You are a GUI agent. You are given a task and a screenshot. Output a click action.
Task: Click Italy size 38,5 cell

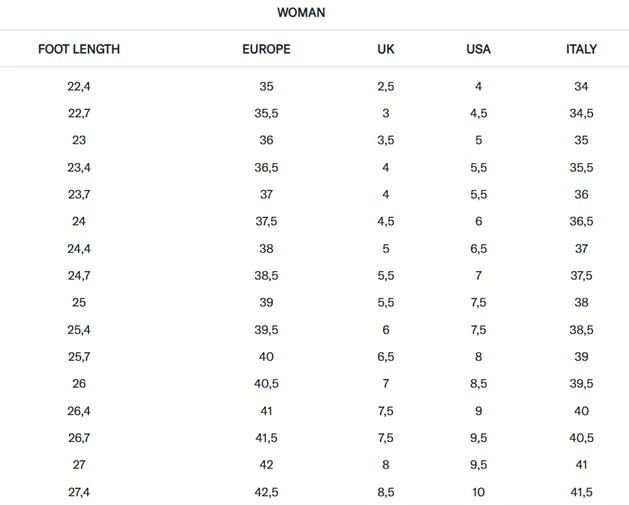tap(581, 328)
